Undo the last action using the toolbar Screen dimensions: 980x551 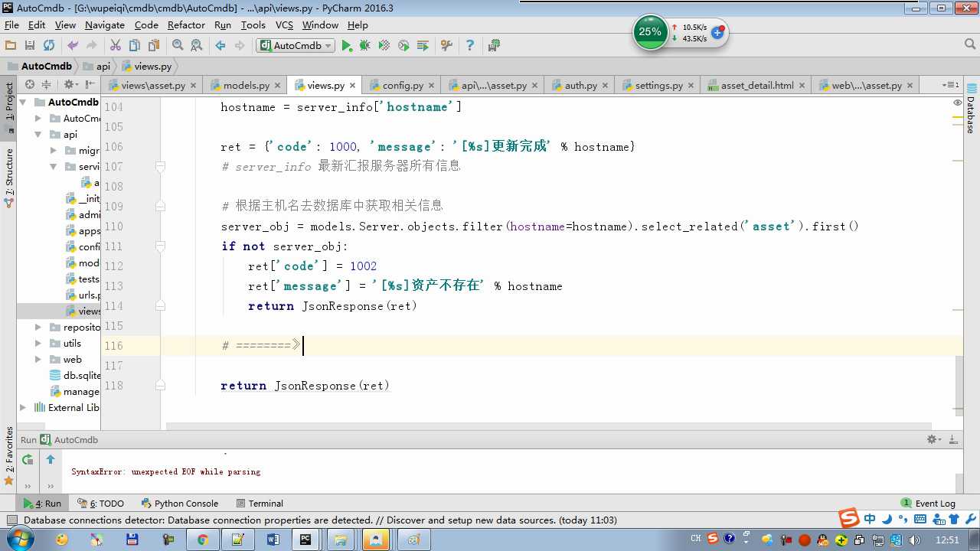(73, 45)
